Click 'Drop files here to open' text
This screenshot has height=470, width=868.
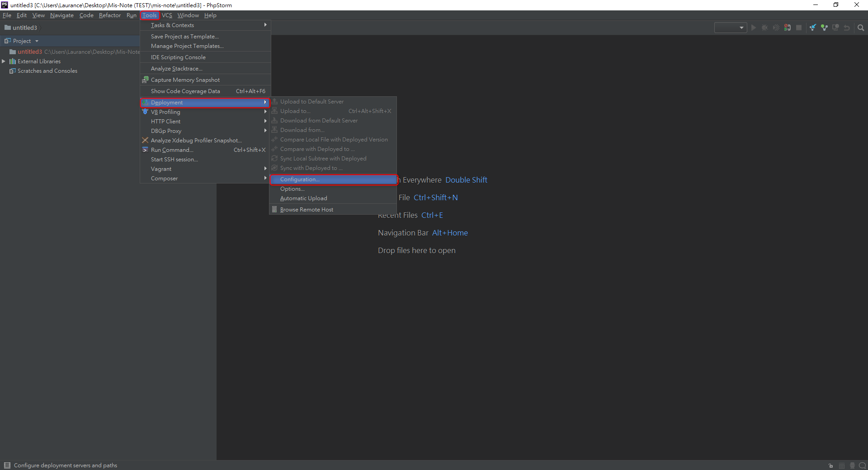[x=417, y=250]
